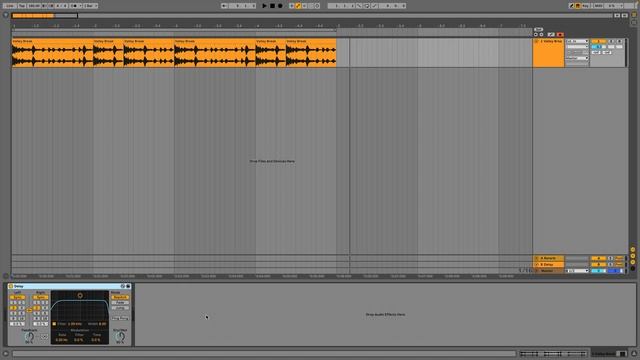This screenshot has width=640, height=360.
Task: Arm the Valley Break track for recording
Action: point(619,41)
